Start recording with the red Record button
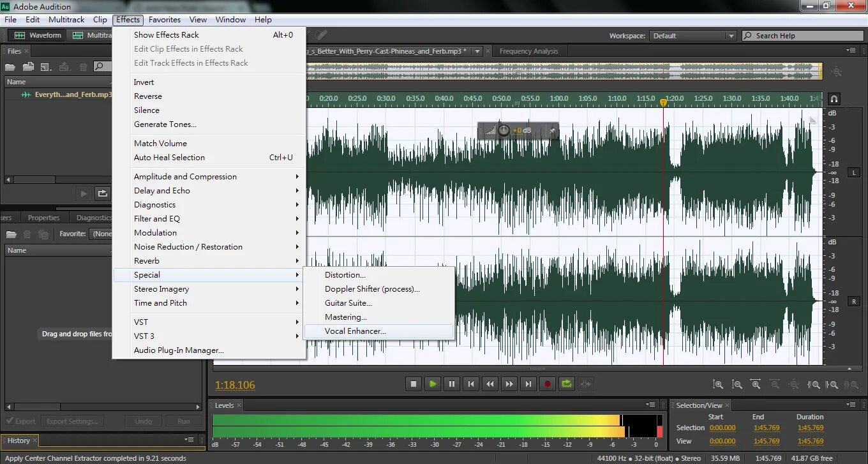 pyautogui.click(x=547, y=384)
